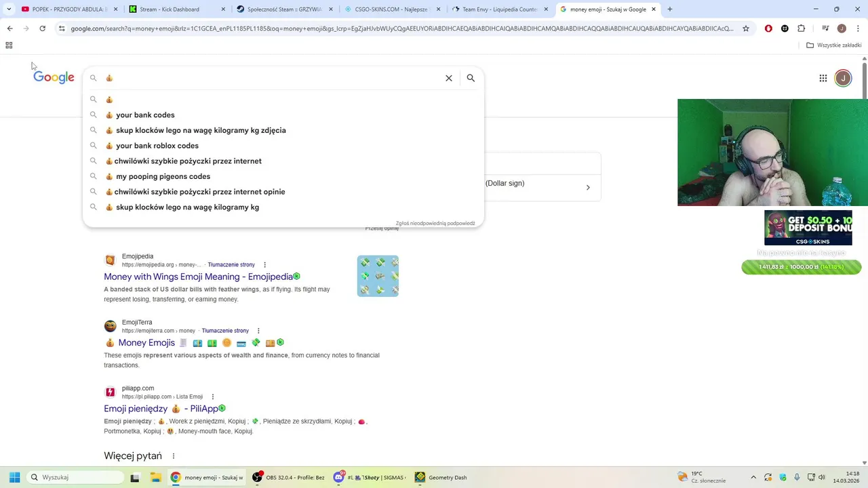Click the piliapp.com site favicon
868x488 pixels.
click(x=110, y=392)
